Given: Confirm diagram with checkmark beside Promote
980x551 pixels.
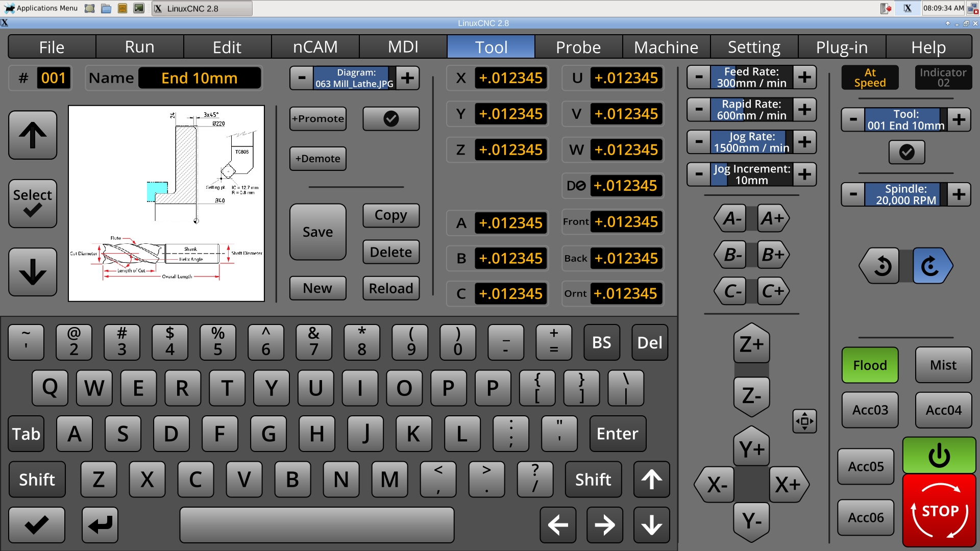Looking at the screenshot, I should [391, 118].
